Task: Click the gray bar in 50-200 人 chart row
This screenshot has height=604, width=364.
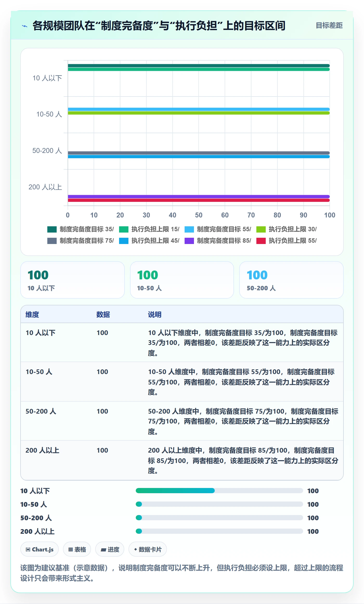Action: tap(199, 153)
